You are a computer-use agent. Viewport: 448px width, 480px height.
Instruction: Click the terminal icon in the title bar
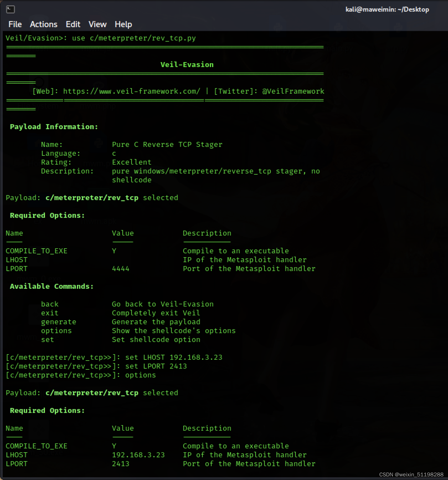coord(11,9)
